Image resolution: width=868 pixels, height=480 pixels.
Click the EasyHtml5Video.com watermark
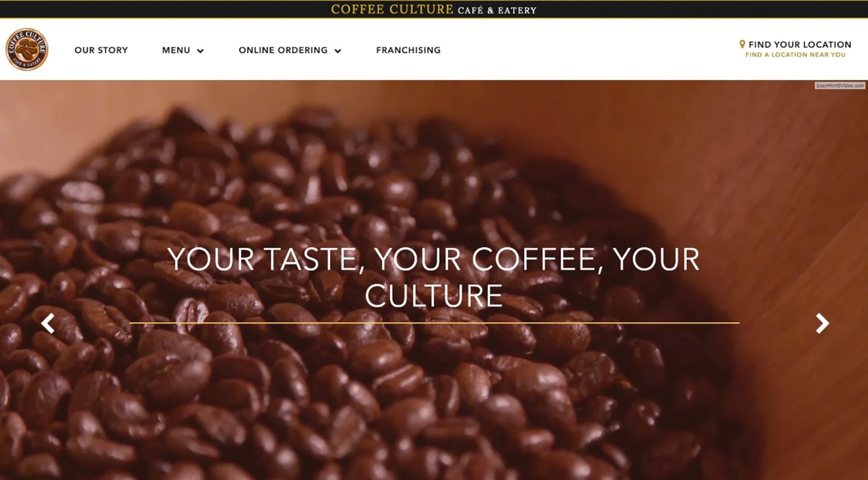(x=840, y=86)
